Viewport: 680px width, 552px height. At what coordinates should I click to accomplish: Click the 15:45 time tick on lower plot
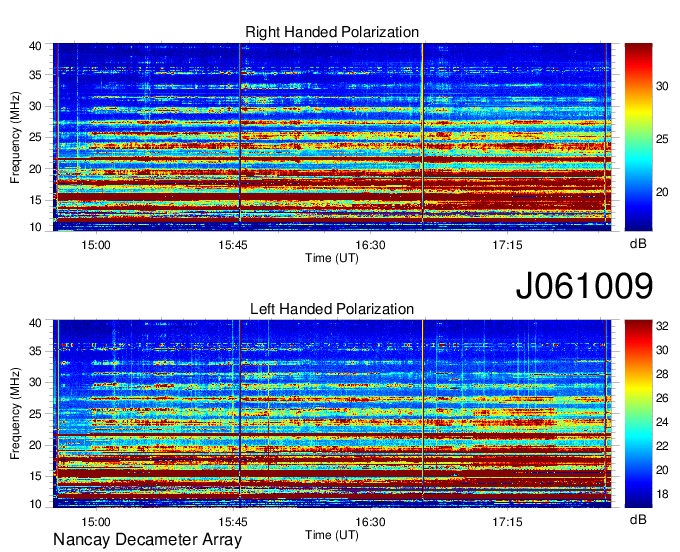(233, 522)
